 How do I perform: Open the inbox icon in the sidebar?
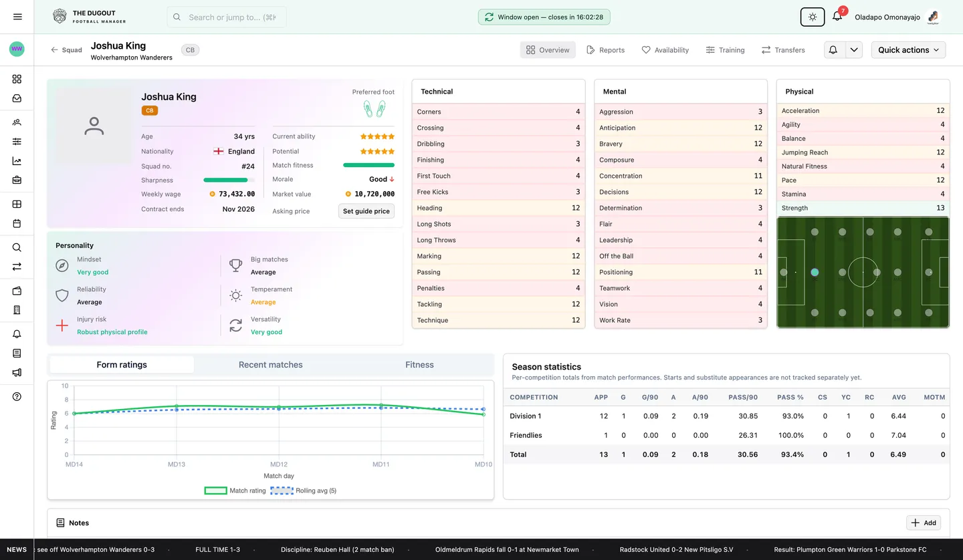point(17,98)
